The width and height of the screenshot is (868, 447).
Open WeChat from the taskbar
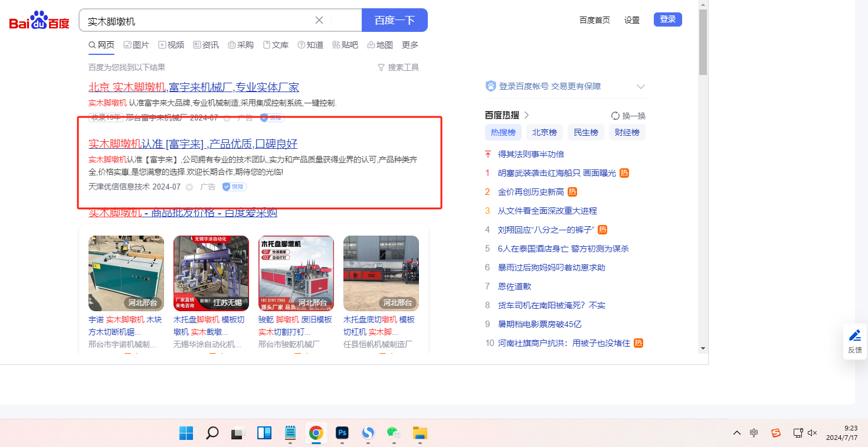tap(394, 433)
